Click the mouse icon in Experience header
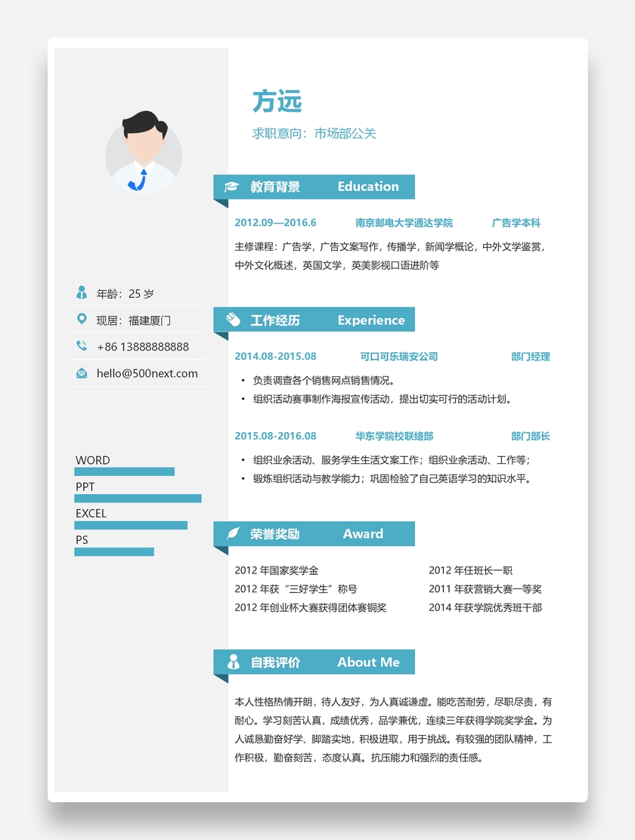The width and height of the screenshot is (635, 840). click(x=233, y=320)
